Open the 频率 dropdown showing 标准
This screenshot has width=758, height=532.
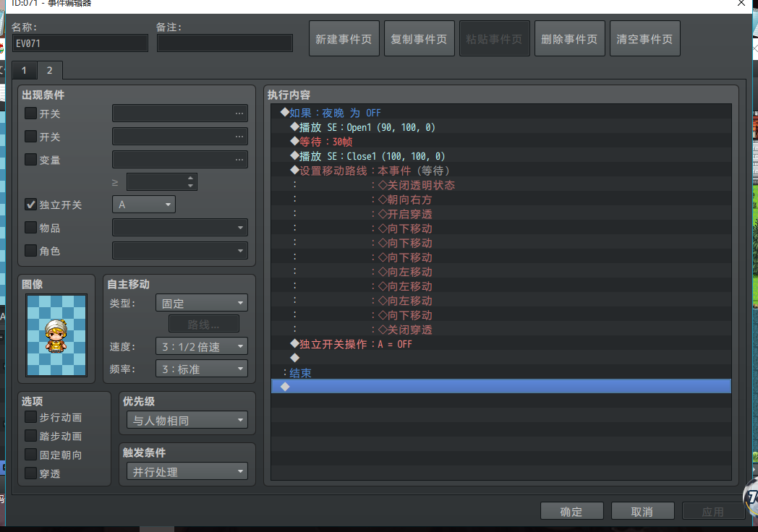202,369
